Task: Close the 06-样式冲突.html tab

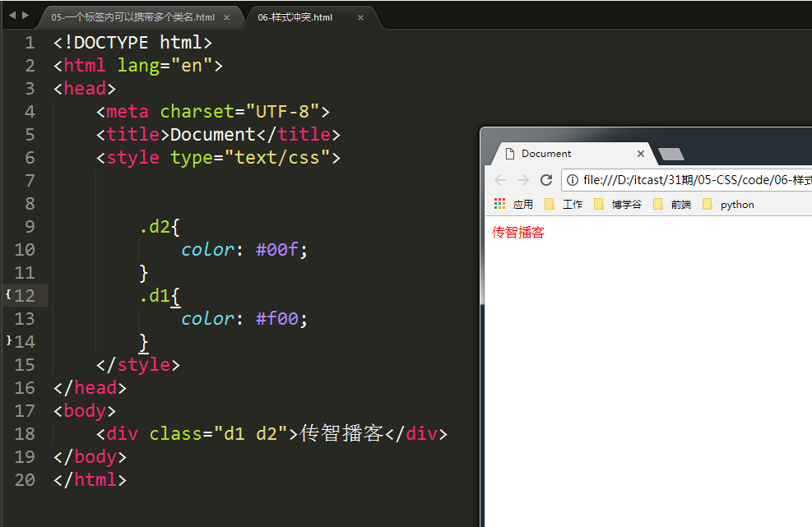Action: (x=360, y=17)
